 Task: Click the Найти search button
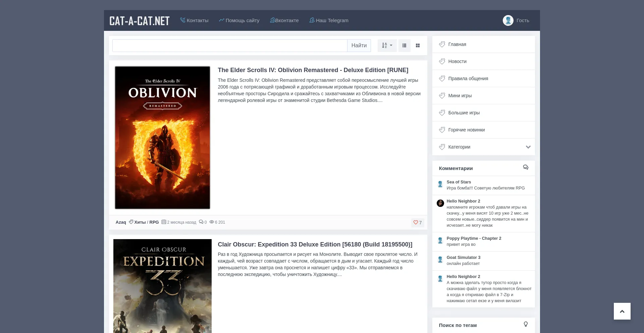(x=359, y=46)
